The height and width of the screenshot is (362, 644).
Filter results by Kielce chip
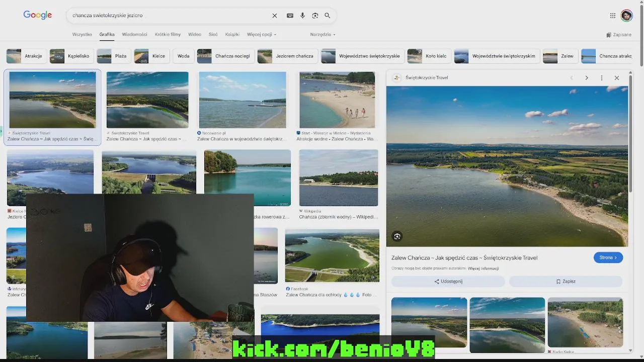click(x=151, y=56)
